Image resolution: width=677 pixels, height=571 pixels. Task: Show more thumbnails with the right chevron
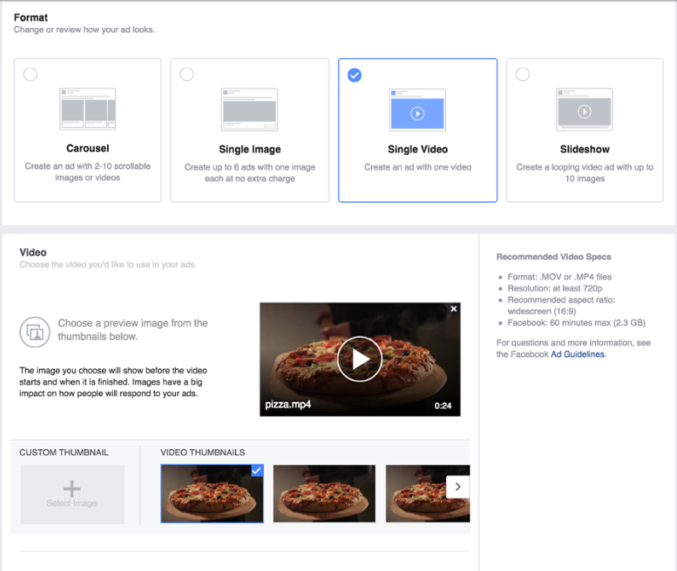pyautogui.click(x=458, y=487)
